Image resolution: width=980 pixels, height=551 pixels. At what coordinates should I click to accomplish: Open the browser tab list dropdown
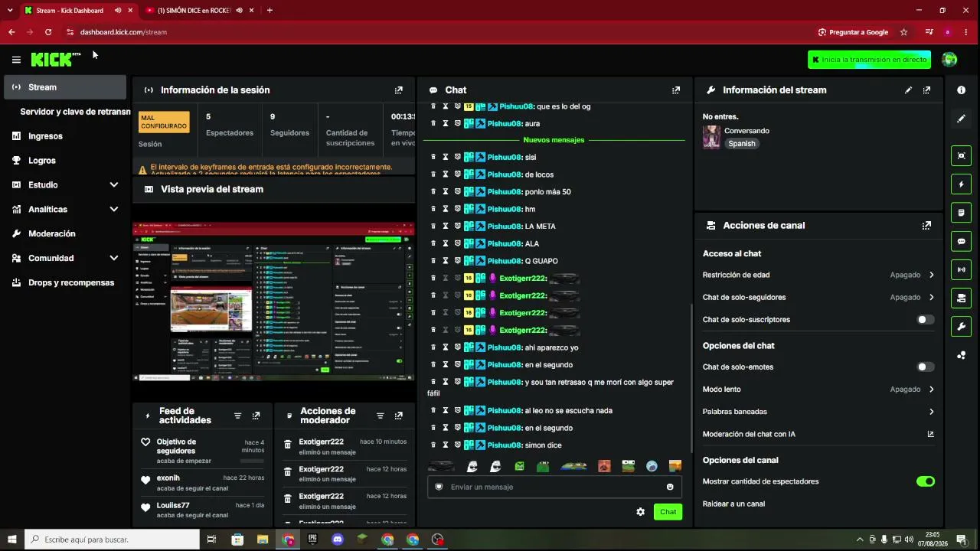coord(9,10)
